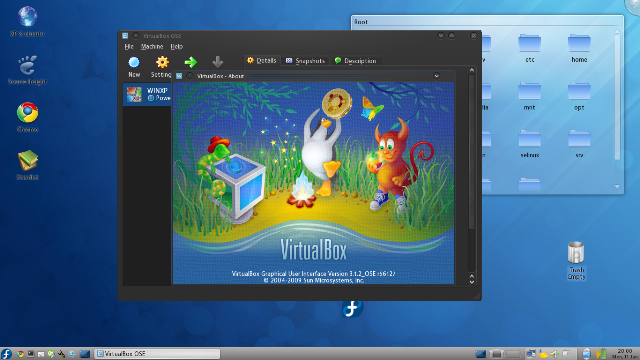Switch to the Details tab
640x360 pixels.
tap(262, 60)
